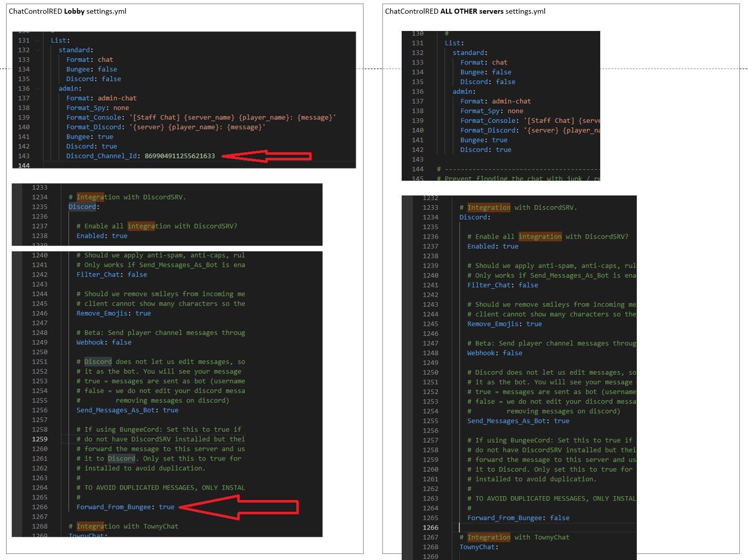Toggle the Webhook false value

coord(121,342)
